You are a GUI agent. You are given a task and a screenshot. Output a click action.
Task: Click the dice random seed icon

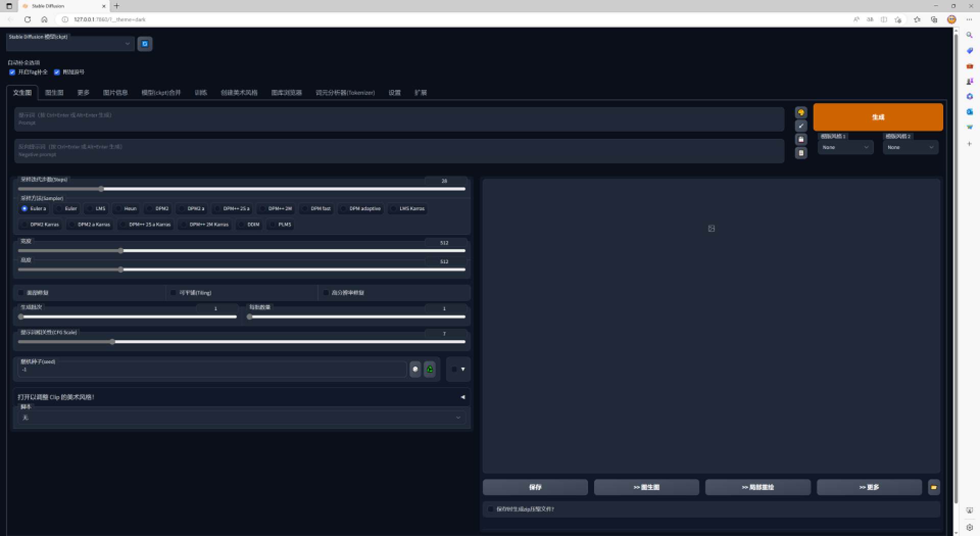pyautogui.click(x=415, y=369)
